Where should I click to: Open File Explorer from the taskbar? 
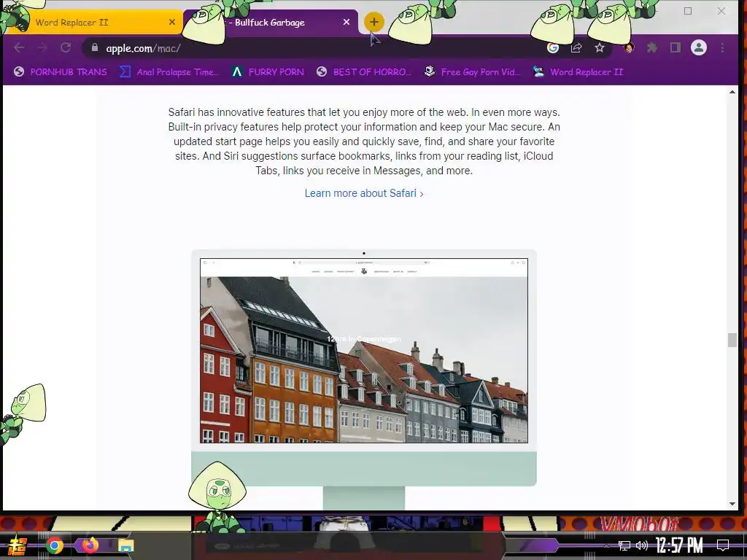pyautogui.click(x=125, y=545)
